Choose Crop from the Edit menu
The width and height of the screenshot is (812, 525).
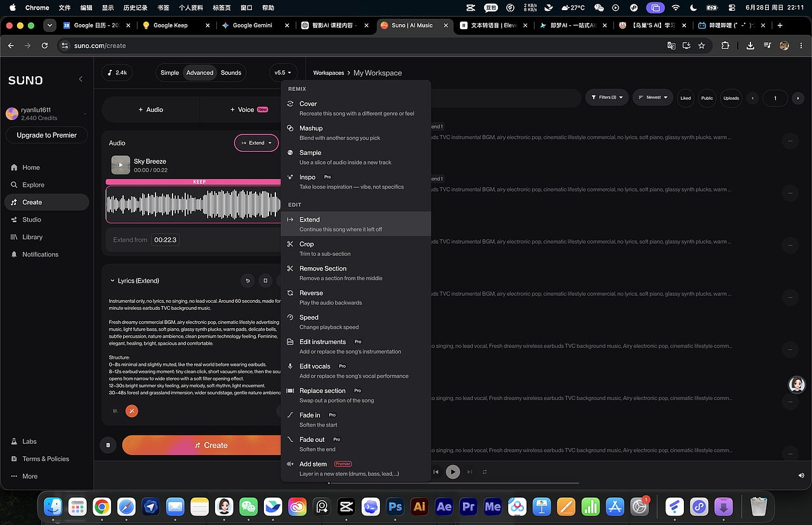pos(356,248)
